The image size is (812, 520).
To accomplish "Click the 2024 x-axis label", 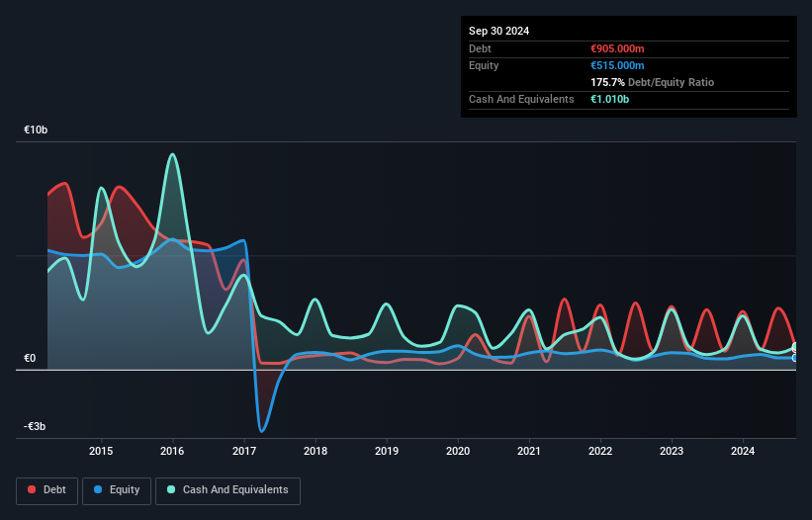I will (743, 451).
